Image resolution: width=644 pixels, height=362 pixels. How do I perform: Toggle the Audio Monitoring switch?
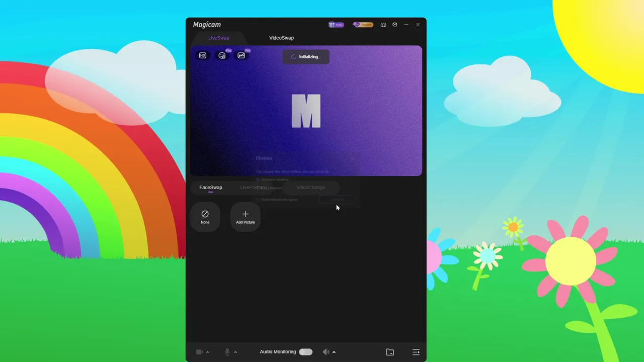305,352
